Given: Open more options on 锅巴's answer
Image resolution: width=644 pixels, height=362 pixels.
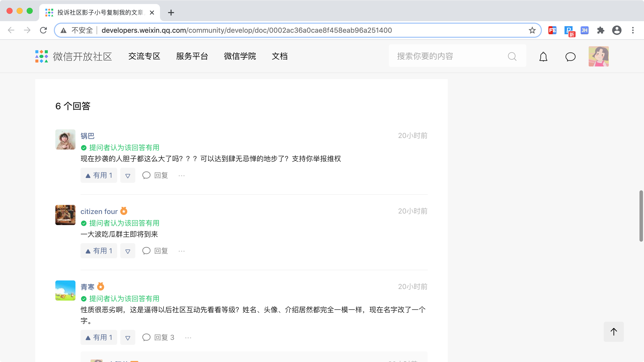Looking at the screenshot, I should pyautogui.click(x=181, y=175).
